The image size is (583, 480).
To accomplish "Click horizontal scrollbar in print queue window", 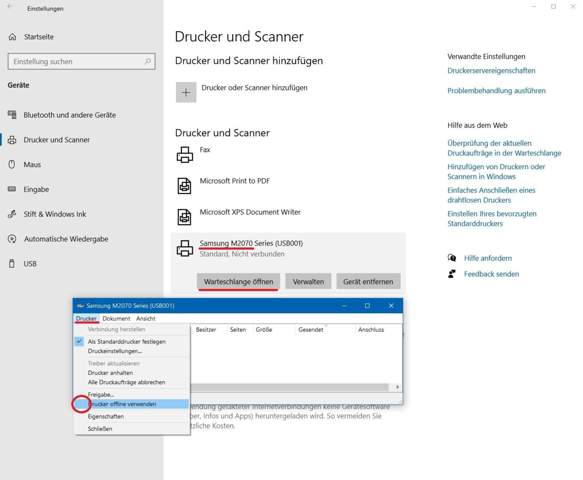I will (289, 387).
